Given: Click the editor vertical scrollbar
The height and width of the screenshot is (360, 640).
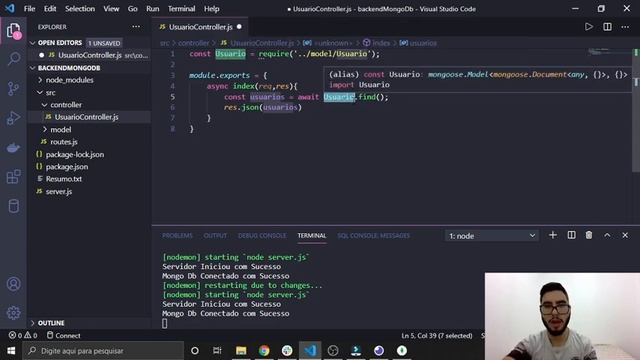Looking at the screenshot, I should (x=636, y=110).
